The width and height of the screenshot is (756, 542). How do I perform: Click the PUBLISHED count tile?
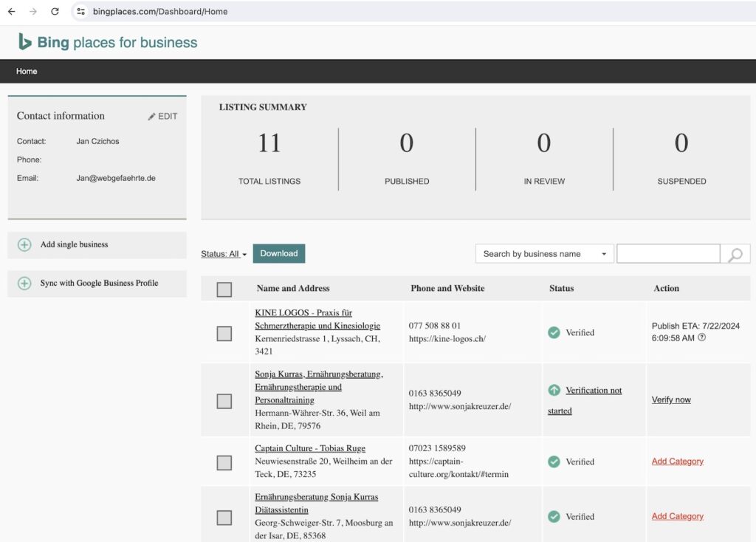pos(407,158)
